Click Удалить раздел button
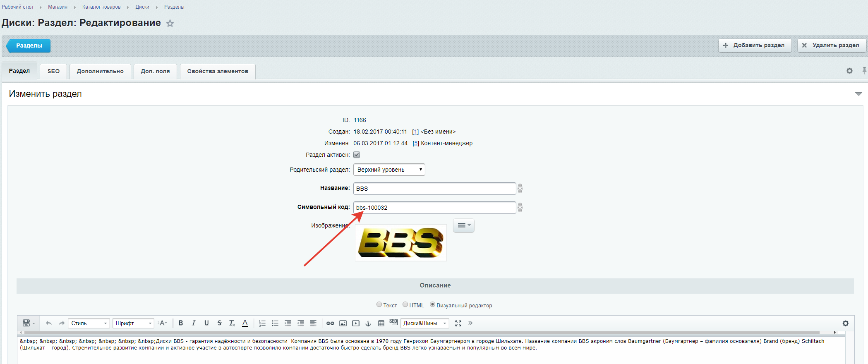Viewport: 868px width, 364px height. coord(832,45)
